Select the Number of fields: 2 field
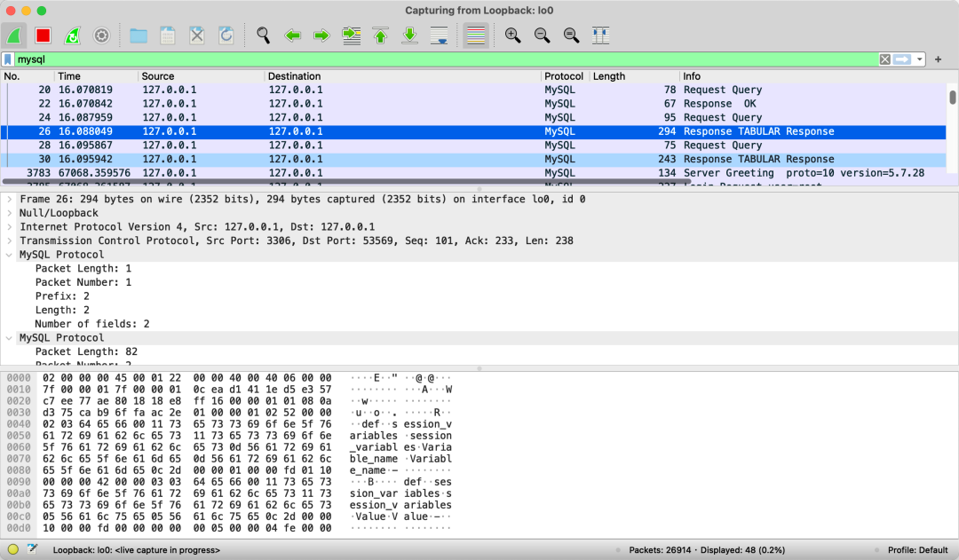Viewport: 959px width, 560px height. pyautogui.click(x=92, y=324)
